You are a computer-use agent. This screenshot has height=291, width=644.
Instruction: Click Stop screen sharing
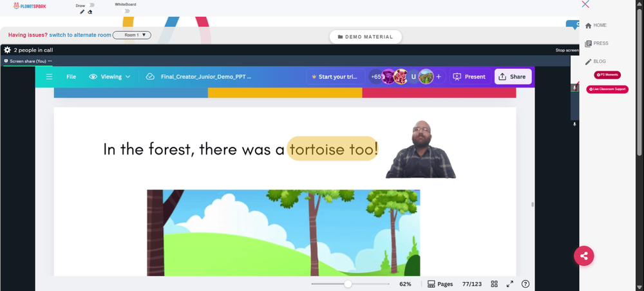567,50
